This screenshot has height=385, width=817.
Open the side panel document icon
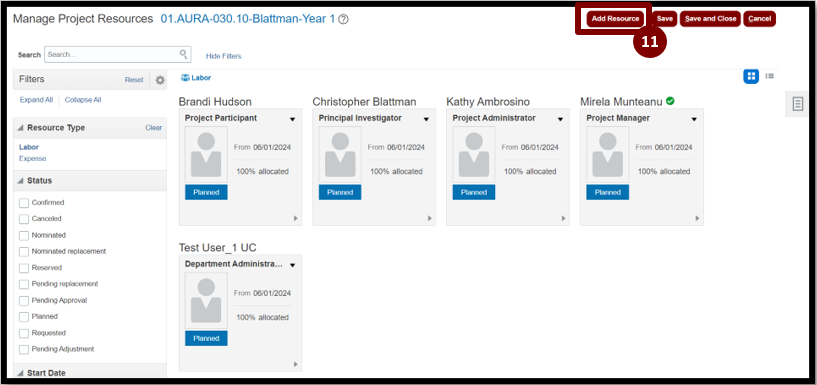pos(797,103)
